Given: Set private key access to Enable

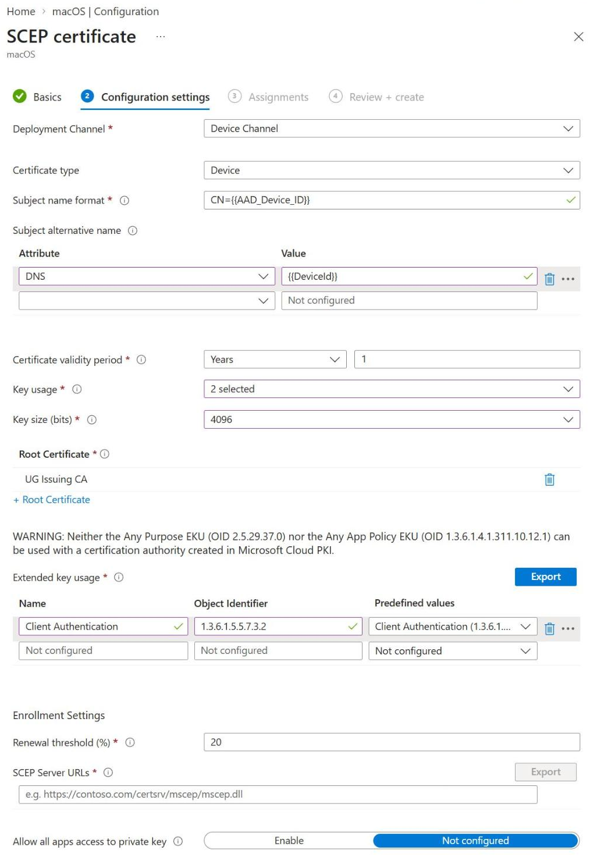Looking at the screenshot, I should pos(289,841).
